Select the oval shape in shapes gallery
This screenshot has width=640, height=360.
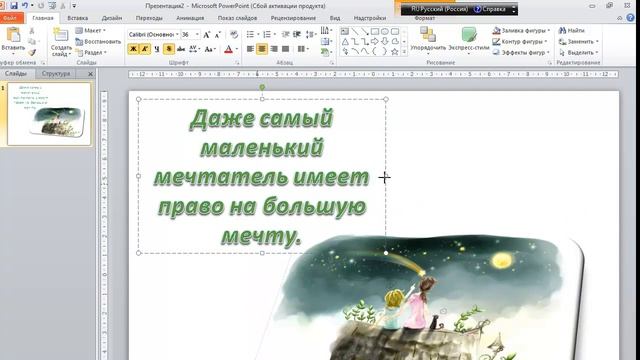pos(384,31)
